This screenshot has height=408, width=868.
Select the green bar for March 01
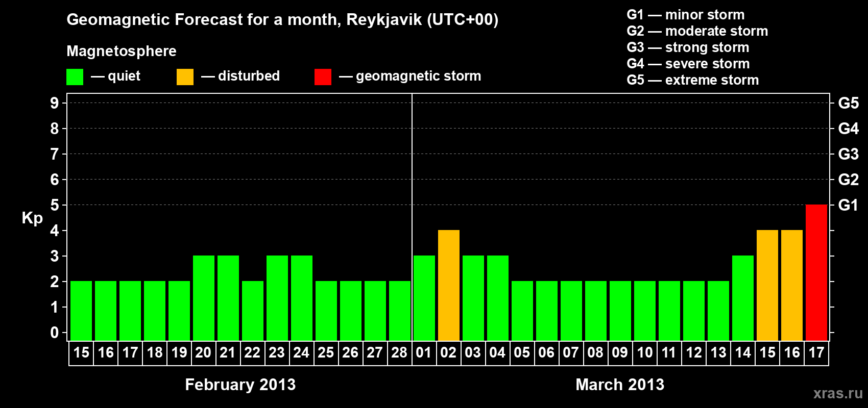click(x=424, y=298)
